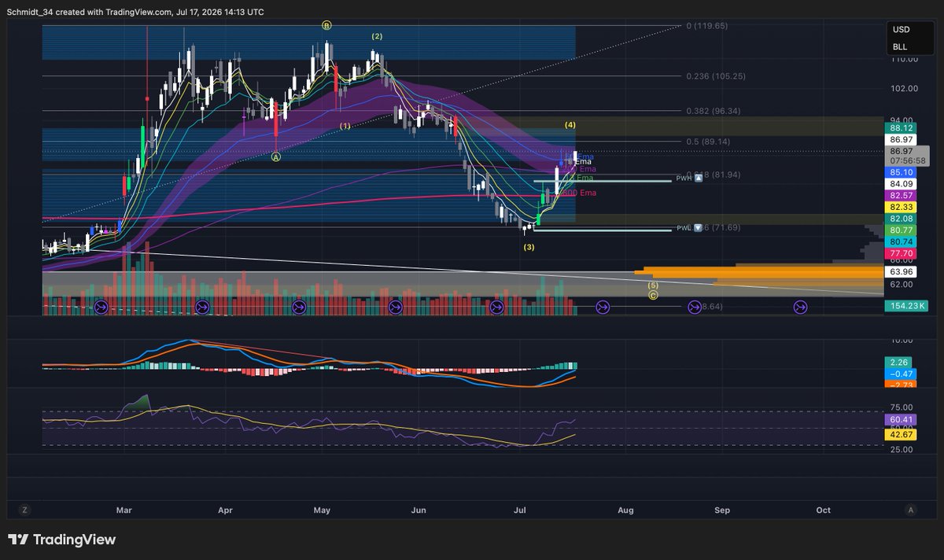Select the (2) wave label
The height and width of the screenshot is (560, 944).
point(378,36)
